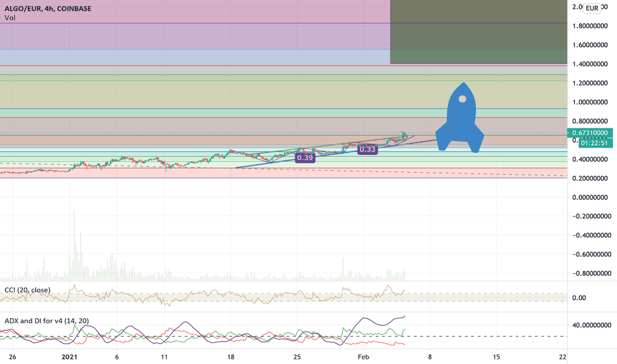This screenshot has width=617, height=364.
Task: Click the 0.39 purple price label
Action: pyautogui.click(x=305, y=158)
